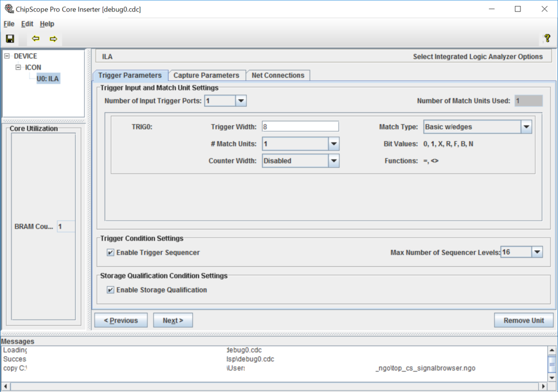Viewport: 558px width, 392px height.
Task: Open Max Number of Sequencer Levels dropdown
Action: tap(537, 252)
